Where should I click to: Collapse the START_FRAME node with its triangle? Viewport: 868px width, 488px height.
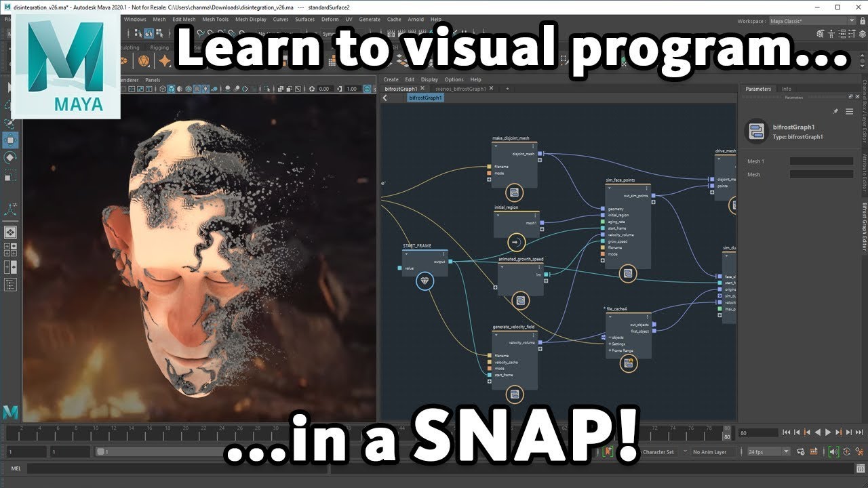pyautogui.click(x=406, y=253)
